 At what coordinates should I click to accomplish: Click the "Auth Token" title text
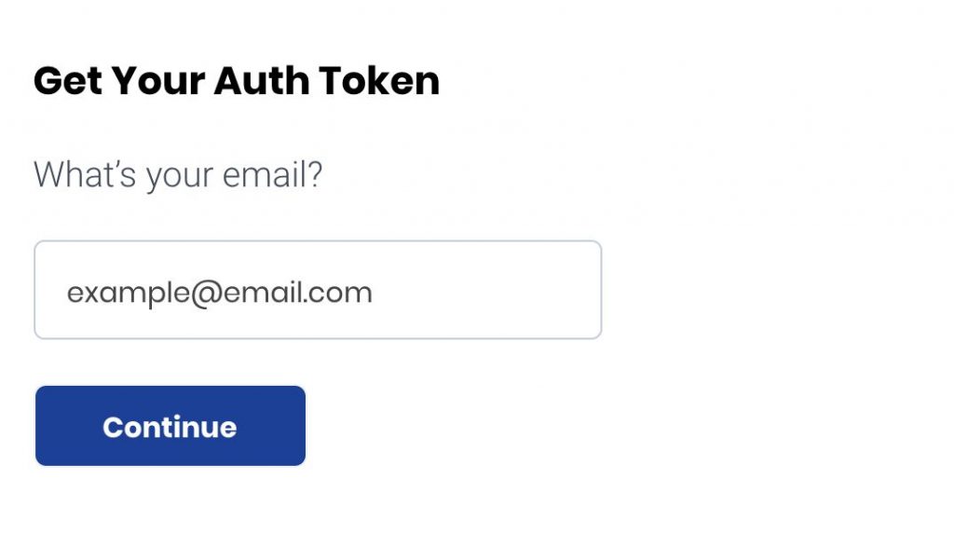326,81
